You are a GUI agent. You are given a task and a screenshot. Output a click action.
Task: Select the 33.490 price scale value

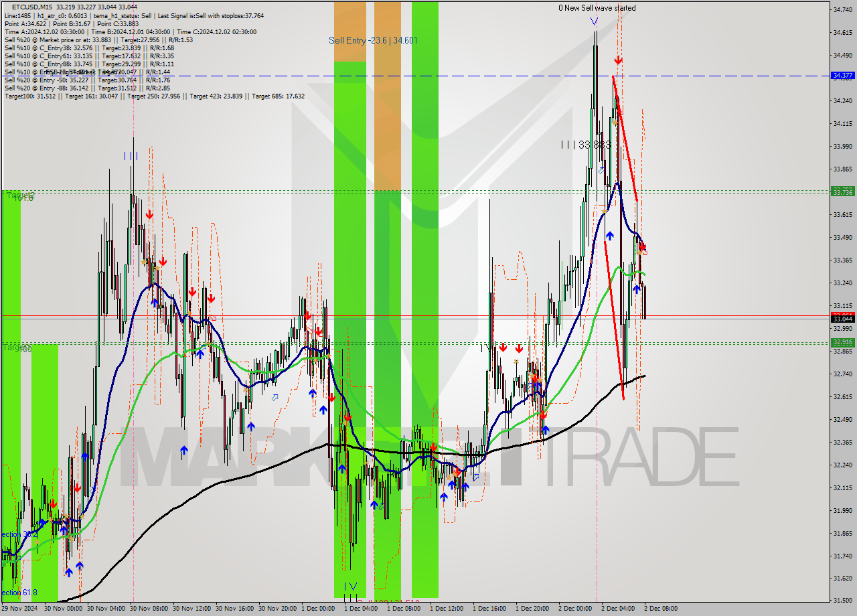(x=842, y=237)
